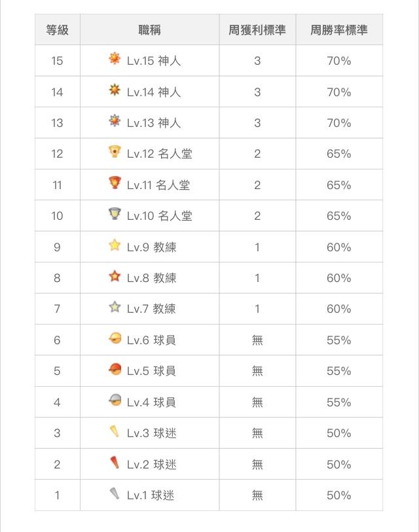Viewport: 419px width, 532px height.
Task: Click the Lv.7 教練 gray star icon
Action: tap(115, 307)
